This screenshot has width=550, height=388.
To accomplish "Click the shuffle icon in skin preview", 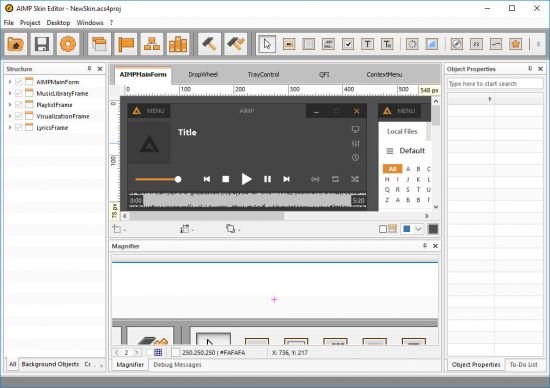I will click(355, 179).
